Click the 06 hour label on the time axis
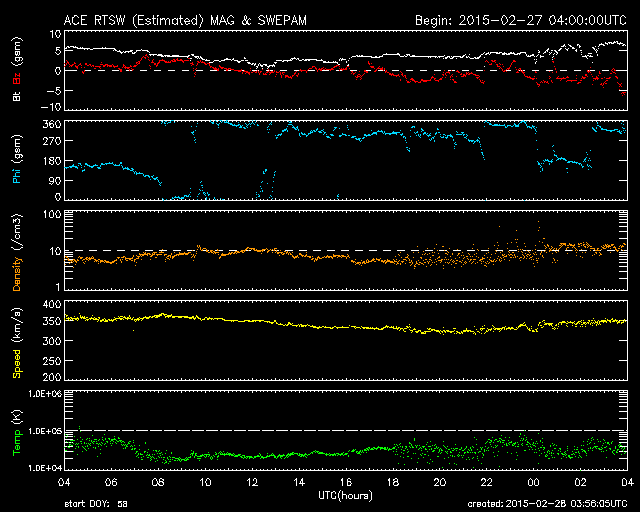 [x=111, y=482]
